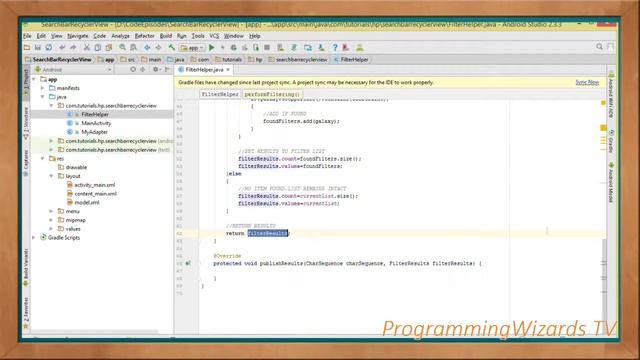
Task: Click the tutorials folder in navigation bar
Action: point(229,60)
